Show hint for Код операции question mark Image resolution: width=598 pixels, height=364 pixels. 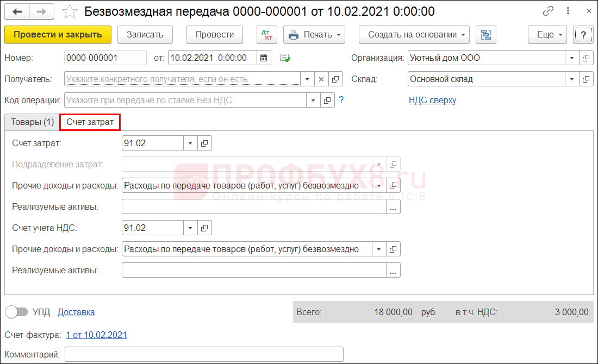[x=341, y=100]
